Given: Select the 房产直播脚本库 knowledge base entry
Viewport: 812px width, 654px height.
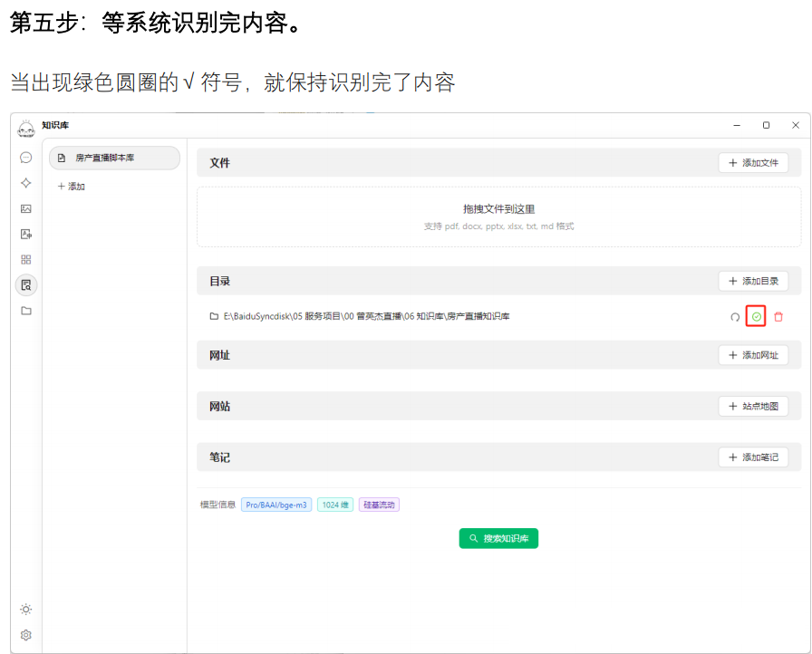Looking at the screenshot, I should click(113, 158).
